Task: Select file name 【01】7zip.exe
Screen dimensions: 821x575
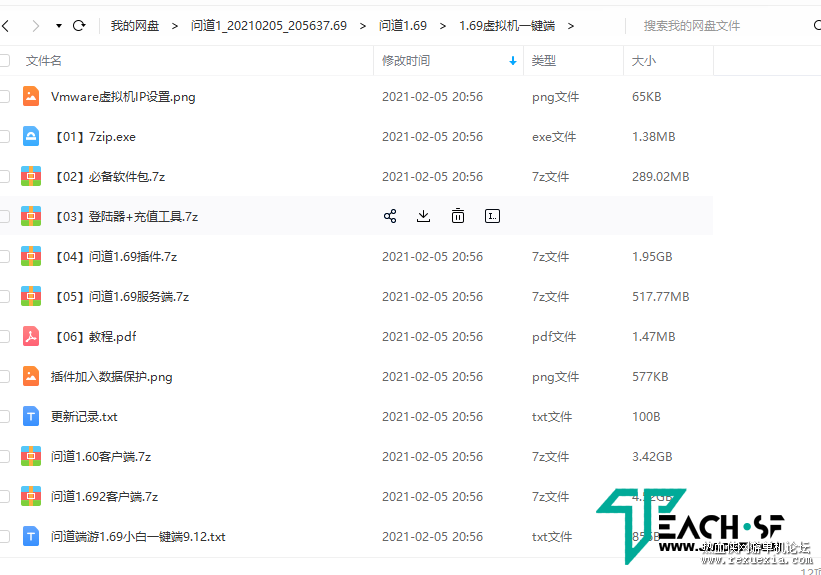Action: pyautogui.click(x=95, y=137)
